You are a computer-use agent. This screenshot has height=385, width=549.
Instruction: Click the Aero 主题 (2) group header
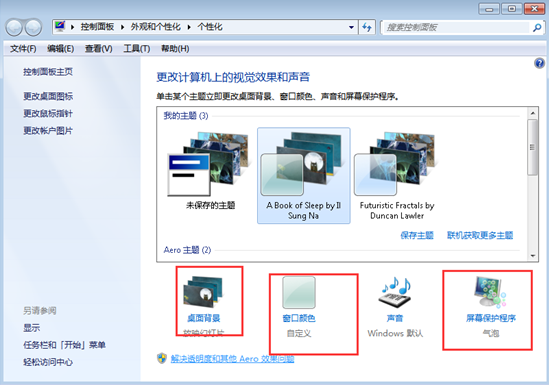[x=187, y=250]
